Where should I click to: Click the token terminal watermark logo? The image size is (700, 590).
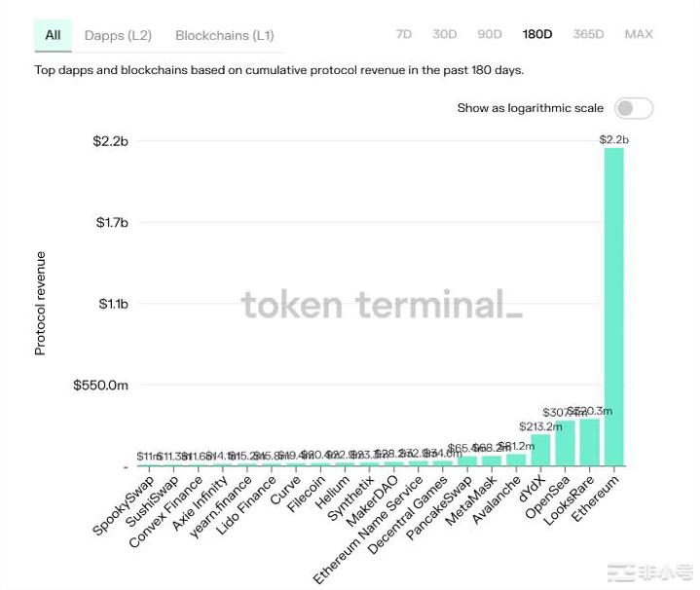click(382, 305)
